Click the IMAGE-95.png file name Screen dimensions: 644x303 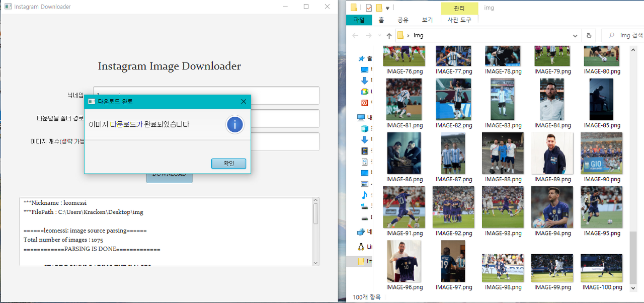602,233
